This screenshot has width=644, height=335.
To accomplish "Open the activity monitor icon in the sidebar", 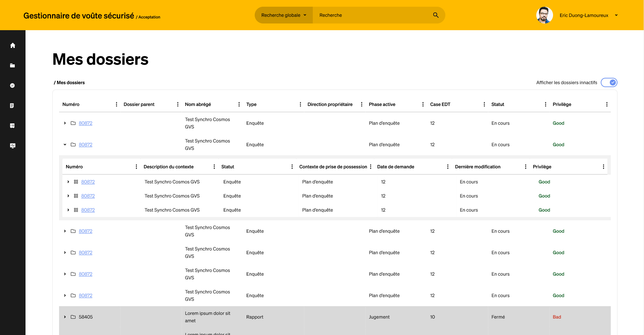I will pyautogui.click(x=12, y=146).
